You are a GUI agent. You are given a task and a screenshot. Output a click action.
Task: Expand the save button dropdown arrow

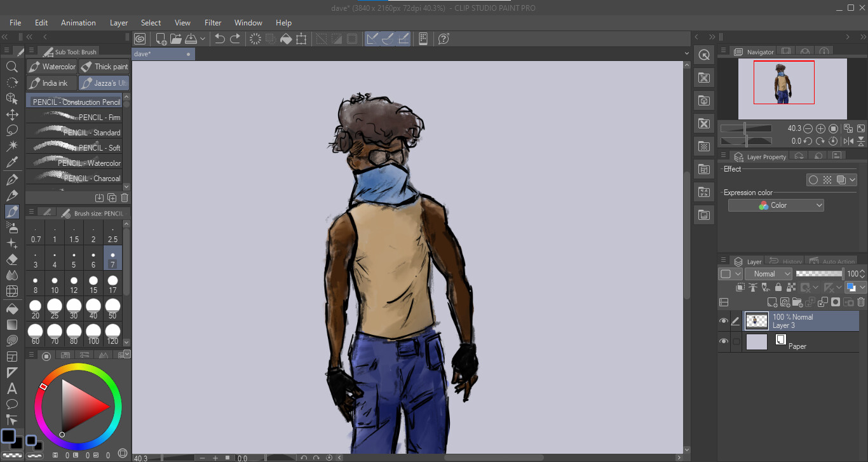[x=203, y=38]
